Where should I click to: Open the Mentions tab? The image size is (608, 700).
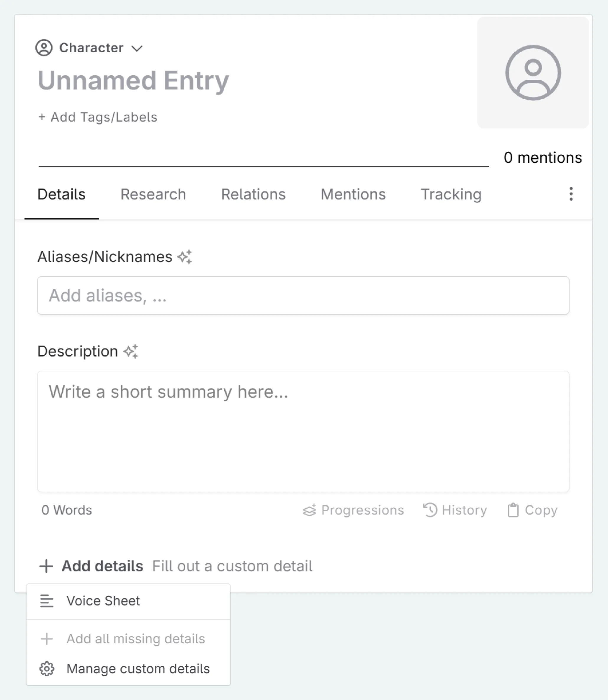tap(353, 194)
